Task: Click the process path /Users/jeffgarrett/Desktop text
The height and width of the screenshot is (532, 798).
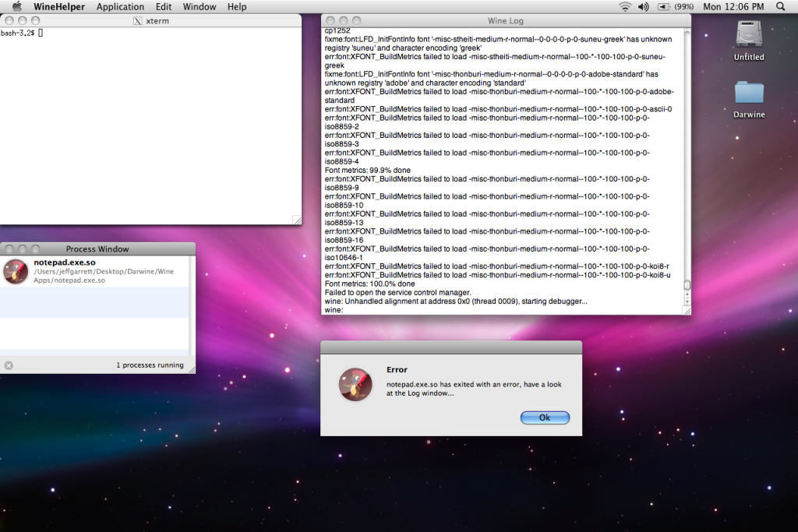Action: (104, 276)
